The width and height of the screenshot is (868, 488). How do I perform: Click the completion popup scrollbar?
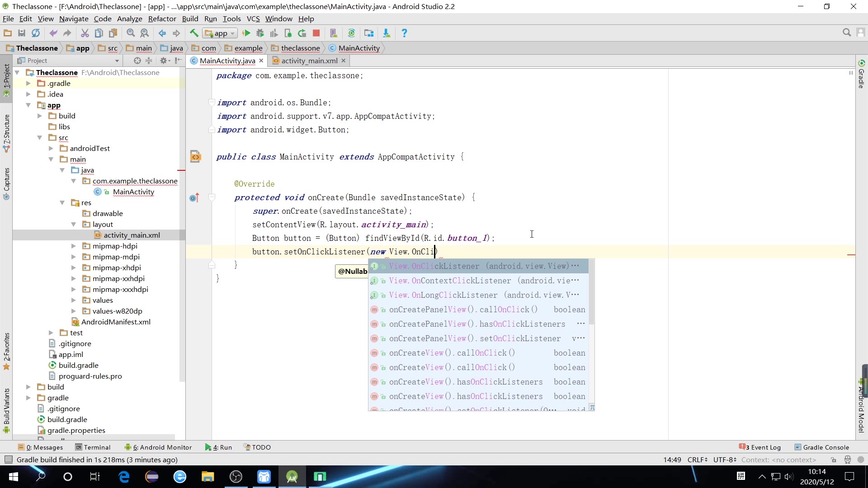tap(591, 292)
